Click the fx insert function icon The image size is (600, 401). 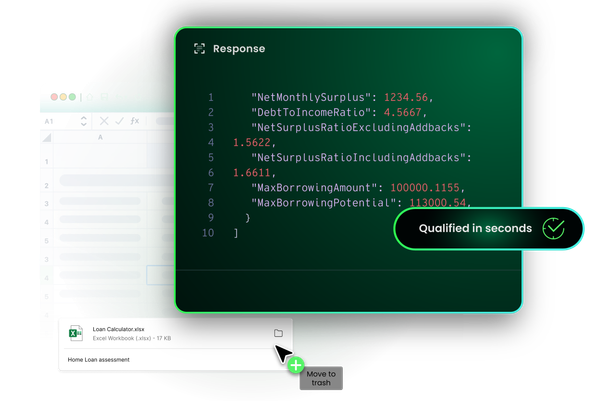pos(135,121)
